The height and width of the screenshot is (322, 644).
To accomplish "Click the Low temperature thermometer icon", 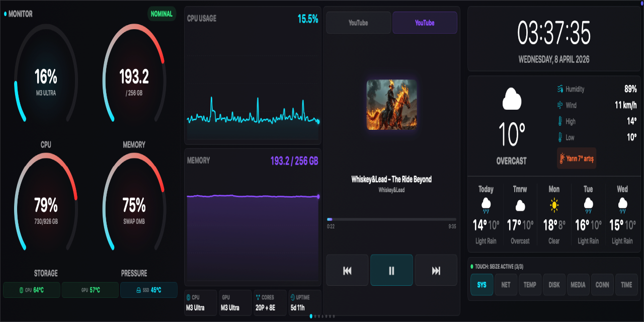I will click(560, 137).
